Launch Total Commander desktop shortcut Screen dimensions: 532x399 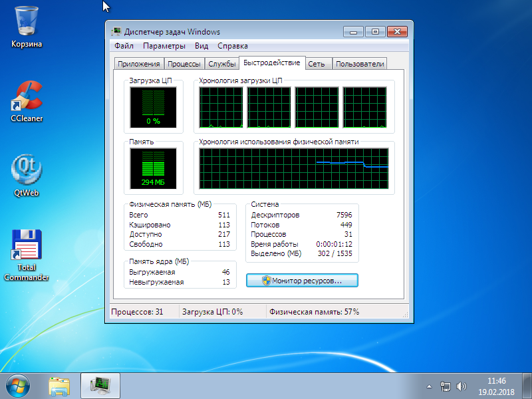click(x=27, y=255)
